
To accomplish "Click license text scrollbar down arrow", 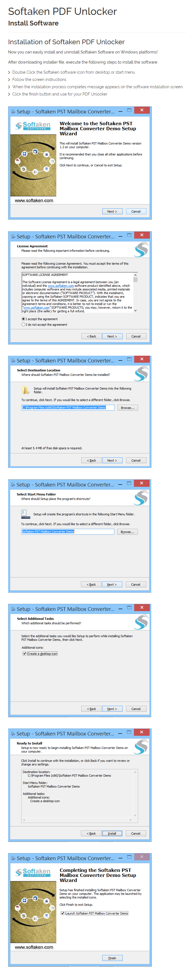I will pyautogui.click(x=135, y=310).
